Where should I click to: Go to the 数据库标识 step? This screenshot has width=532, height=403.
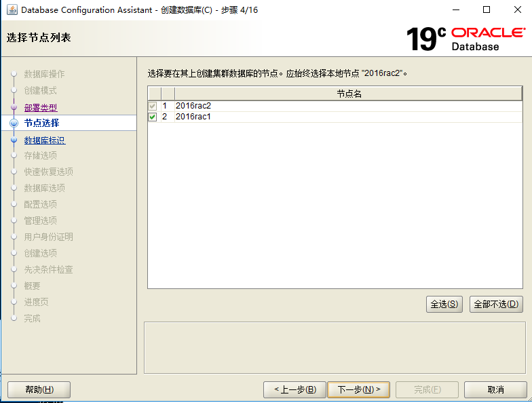[45, 140]
